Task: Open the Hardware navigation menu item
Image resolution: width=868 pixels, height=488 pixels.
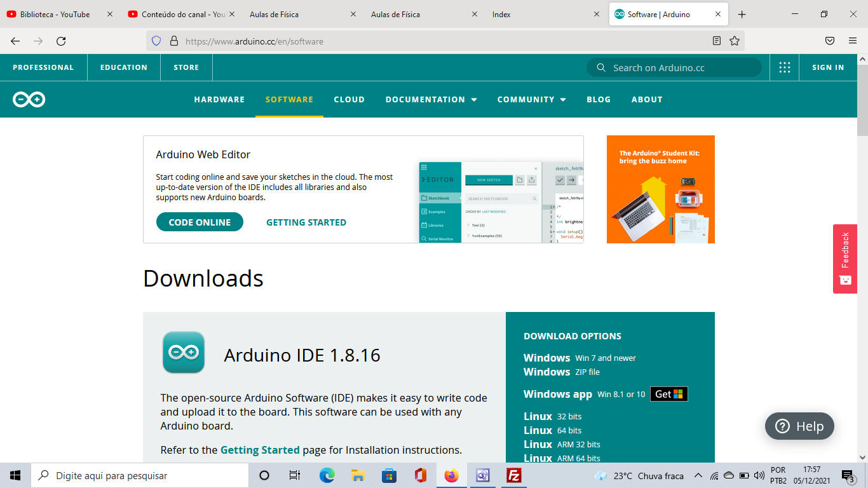Action: (219, 100)
